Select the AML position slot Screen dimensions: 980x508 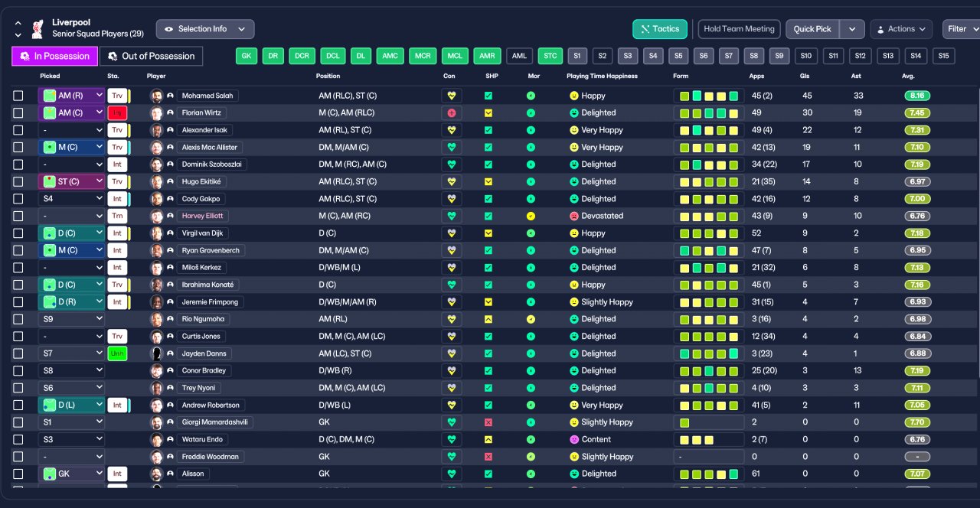click(519, 56)
